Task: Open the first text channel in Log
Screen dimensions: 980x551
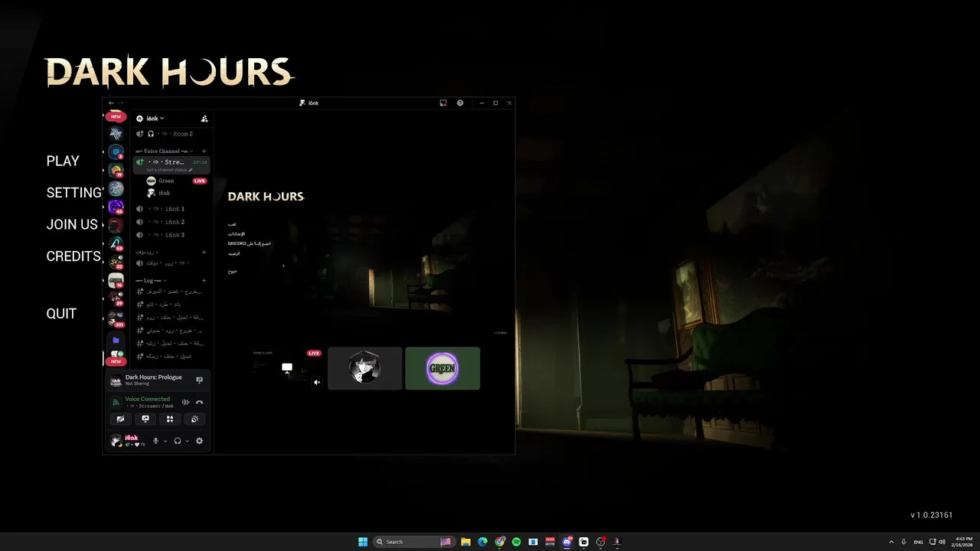Action: point(171,292)
